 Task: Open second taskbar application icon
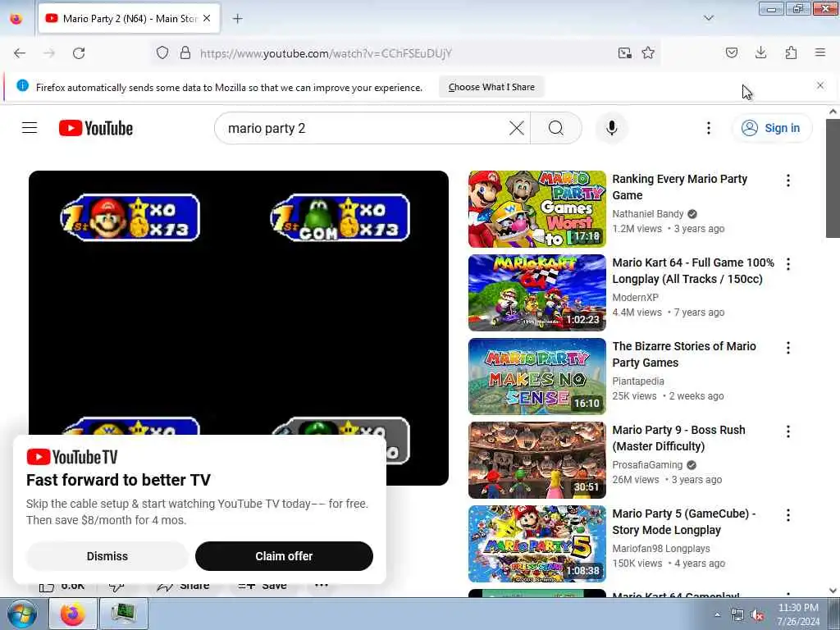click(123, 614)
